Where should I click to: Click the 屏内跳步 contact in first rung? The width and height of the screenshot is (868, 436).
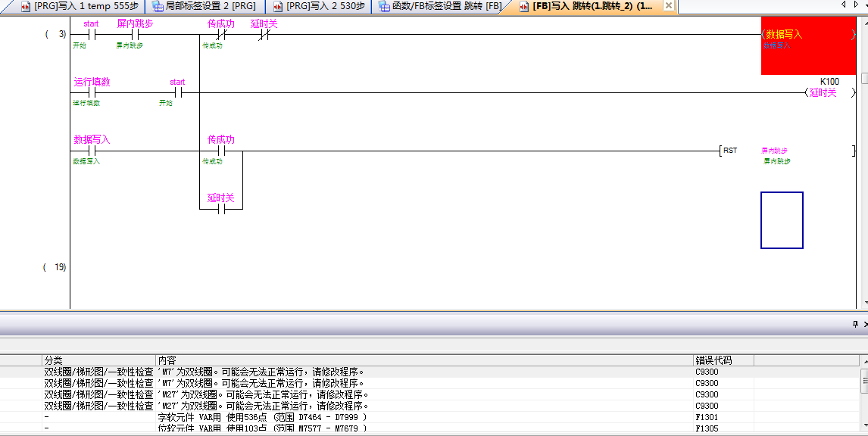[135, 35]
